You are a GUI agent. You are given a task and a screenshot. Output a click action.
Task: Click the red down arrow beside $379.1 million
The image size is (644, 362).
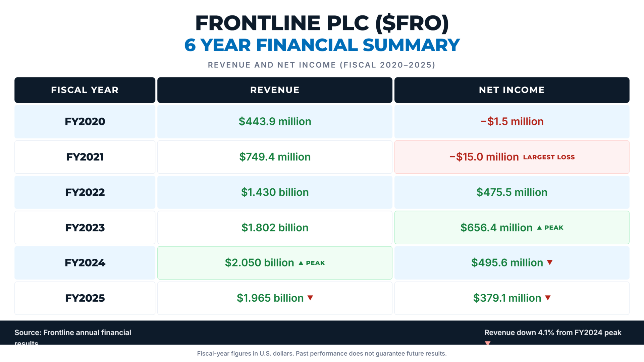click(x=548, y=298)
